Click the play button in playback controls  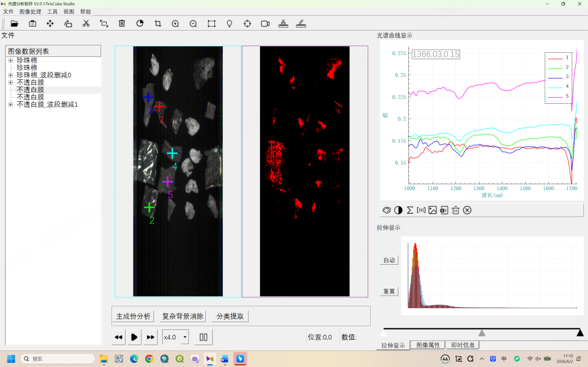(x=134, y=337)
